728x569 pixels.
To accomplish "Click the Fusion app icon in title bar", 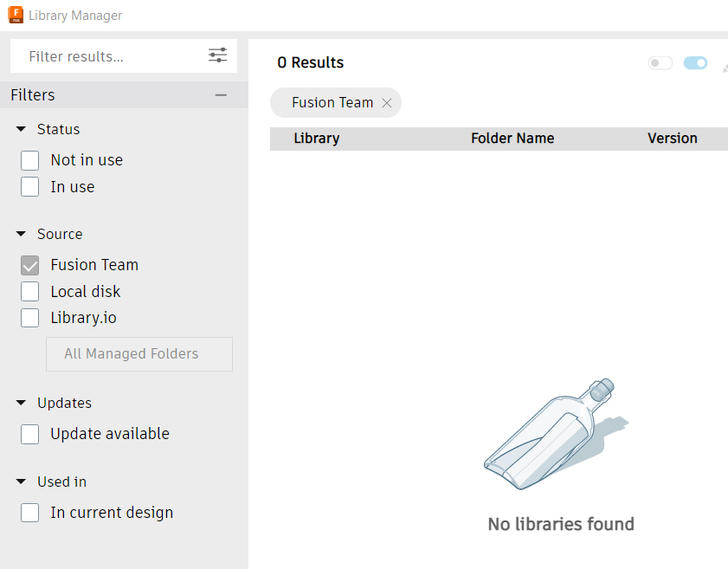I will point(16,15).
